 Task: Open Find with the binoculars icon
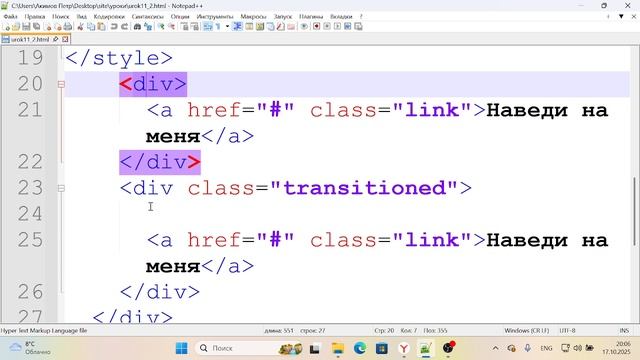click(x=137, y=27)
